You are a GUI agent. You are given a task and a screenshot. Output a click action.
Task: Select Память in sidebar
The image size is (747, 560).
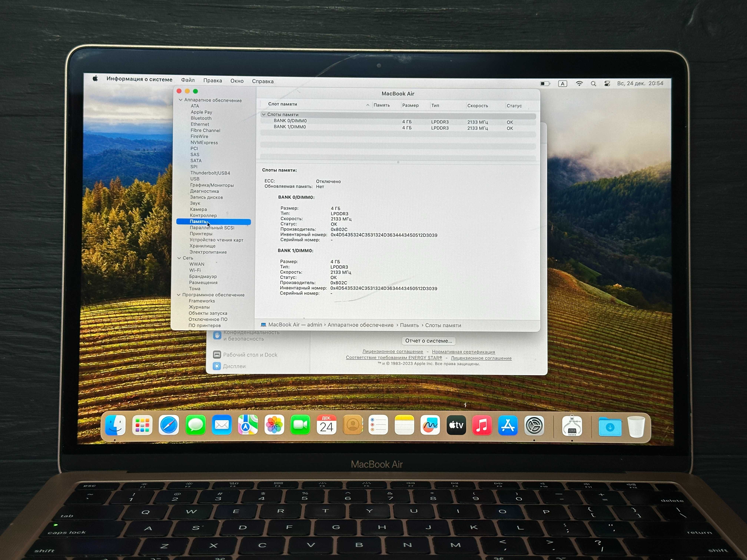click(213, 221)
